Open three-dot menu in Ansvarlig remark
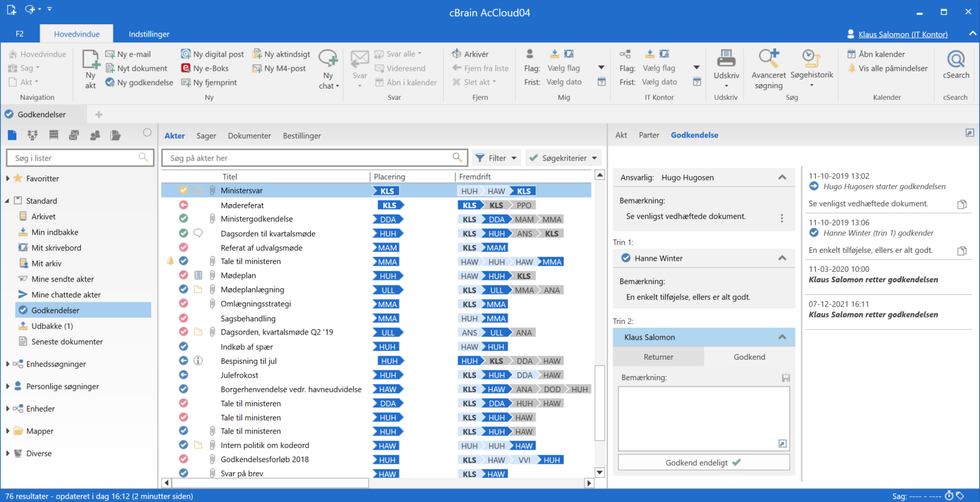980x502 pixels. tap(782, 218)
